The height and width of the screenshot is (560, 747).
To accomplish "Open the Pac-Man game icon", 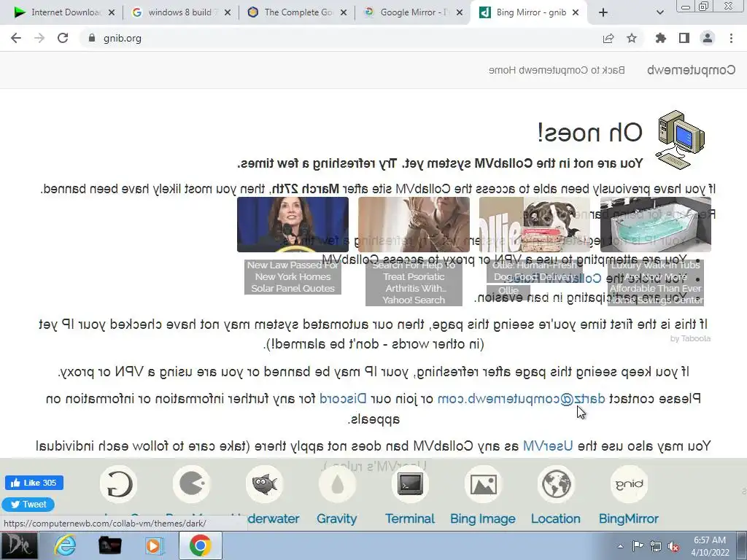I will pos(191,484).
